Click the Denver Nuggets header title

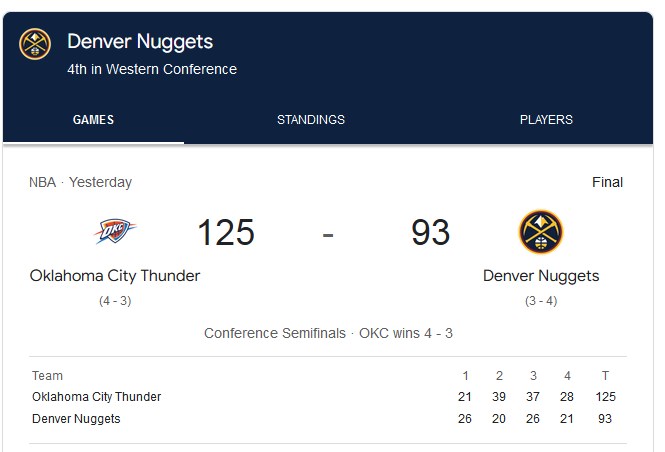(x=140, y=42)
